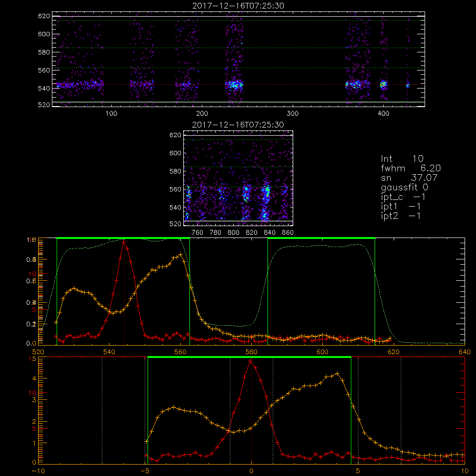Click the red curve peak near 544 in profile plot

pyautogui.click(x=124, y=242)
